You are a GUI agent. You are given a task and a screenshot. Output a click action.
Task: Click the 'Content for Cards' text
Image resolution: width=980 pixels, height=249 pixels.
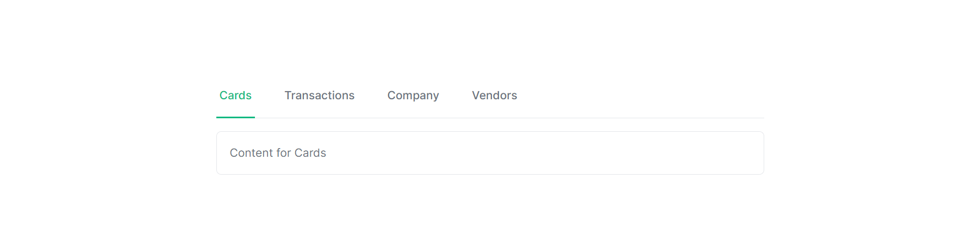(x=278, y=153)
